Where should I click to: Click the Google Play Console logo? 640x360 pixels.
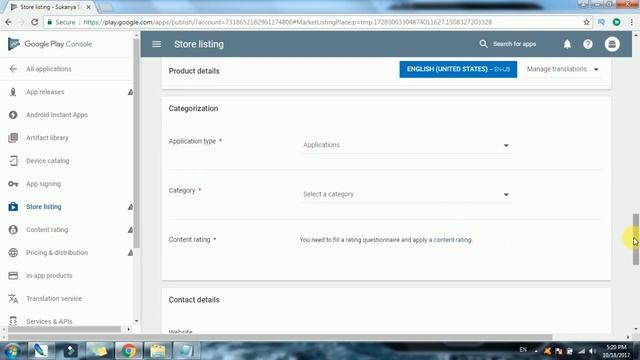(50, 44)
